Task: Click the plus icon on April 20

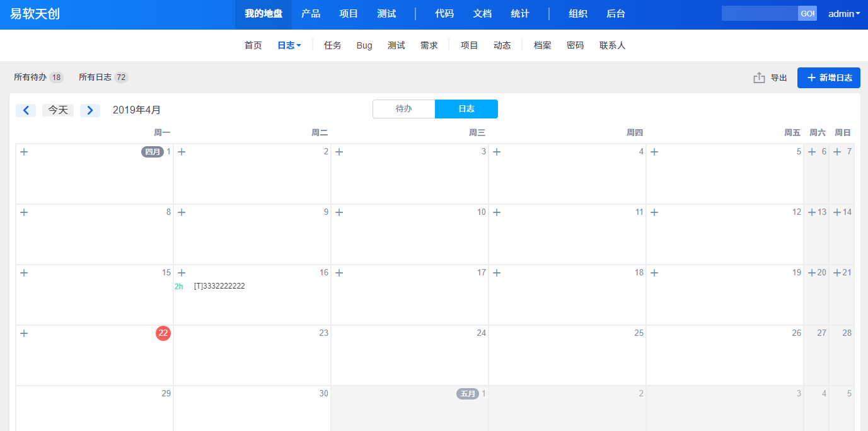Action: pos(812,273)
